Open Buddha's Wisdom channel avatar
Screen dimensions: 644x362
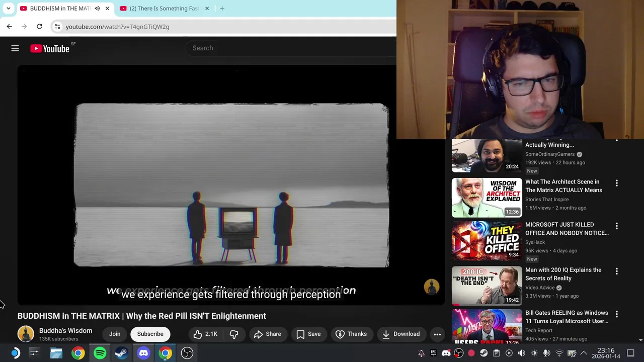pos(26,334)
